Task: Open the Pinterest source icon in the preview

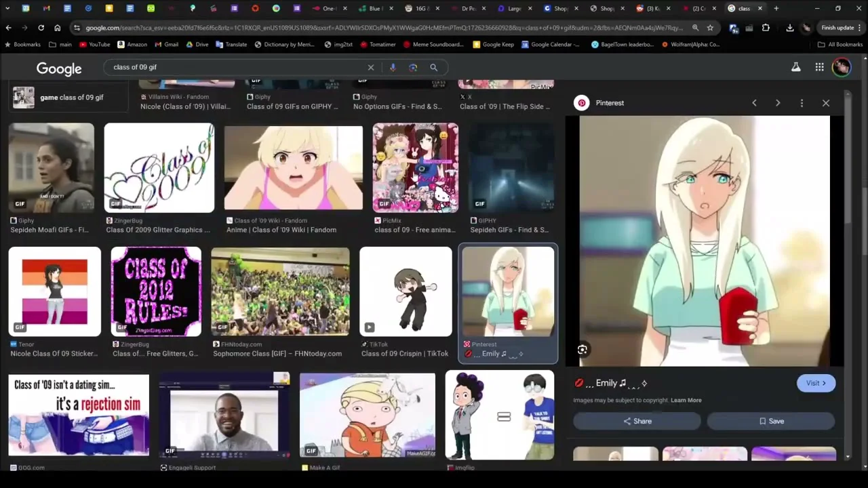Action: [x=582, y=103]
